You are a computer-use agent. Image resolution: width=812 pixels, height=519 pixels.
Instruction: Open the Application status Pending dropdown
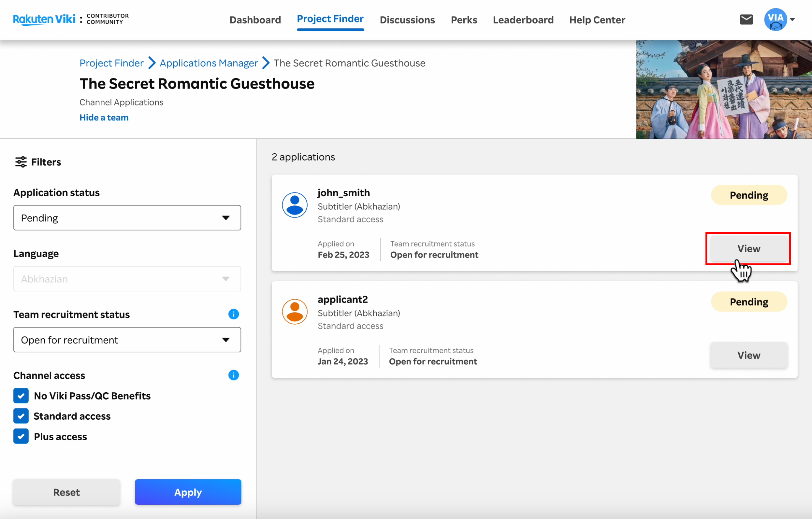127,218
